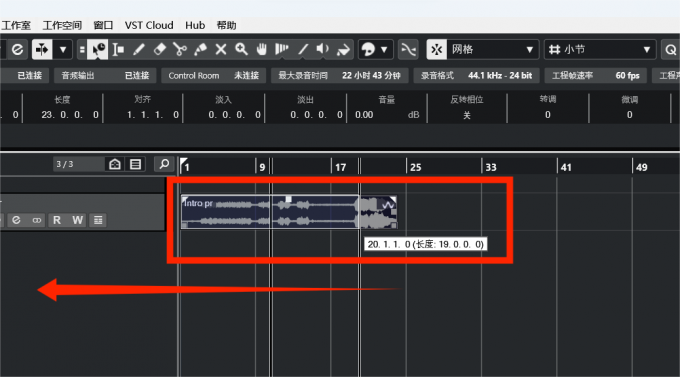Image resolution: width=680 pixels, height=377 pixels.
Task: Click the 音频输出 status field
Action: coord(105,75)
